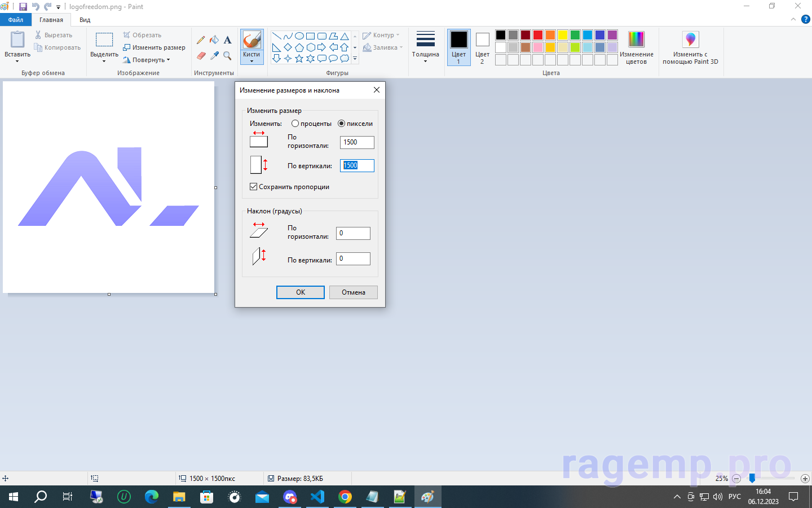This screenshot has height=508, width=812.
Task: Click the По горизонтали resize input field
Action: pyautogui.click(x=357, y=142)
